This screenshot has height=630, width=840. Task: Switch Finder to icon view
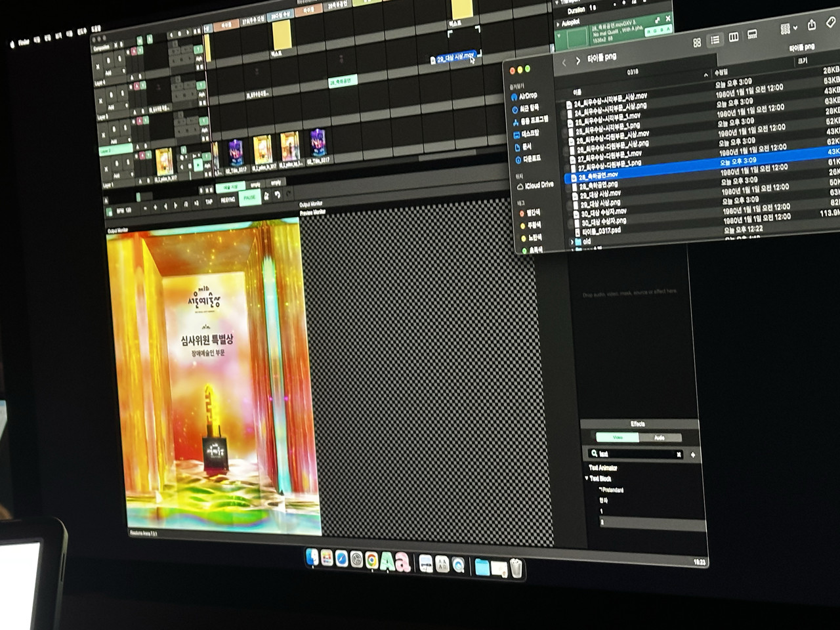(697, 43)
